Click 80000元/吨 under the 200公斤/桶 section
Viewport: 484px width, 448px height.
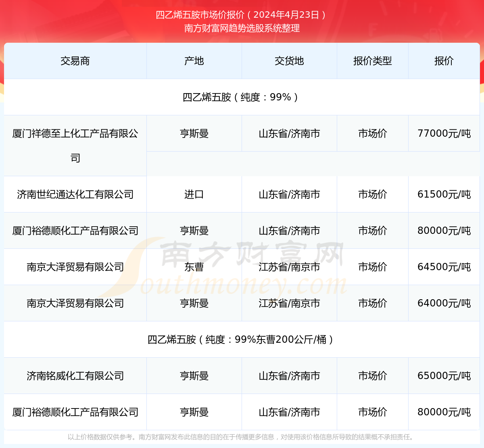click(444, 412)
